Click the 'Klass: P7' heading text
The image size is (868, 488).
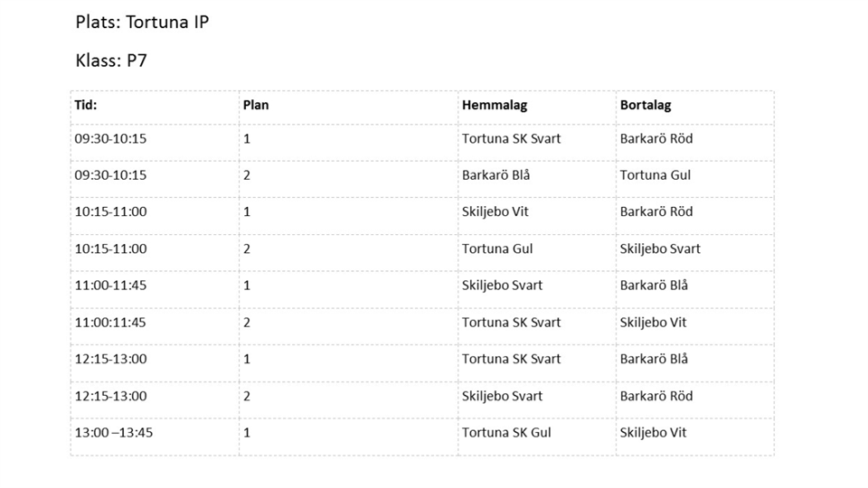point(111,61)
